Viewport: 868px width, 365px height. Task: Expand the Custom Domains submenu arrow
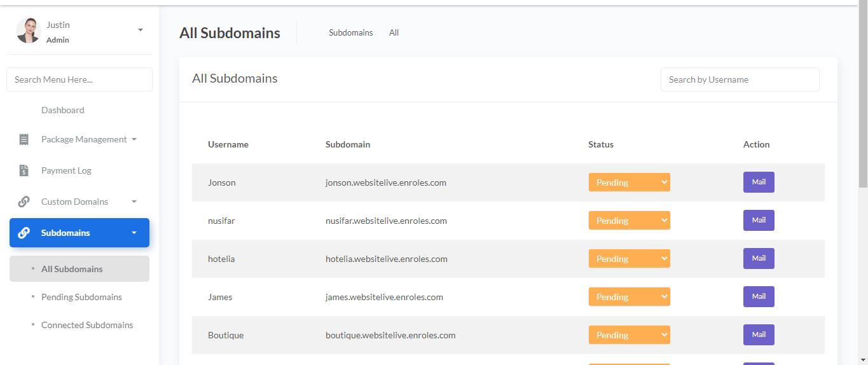point(134,202)
